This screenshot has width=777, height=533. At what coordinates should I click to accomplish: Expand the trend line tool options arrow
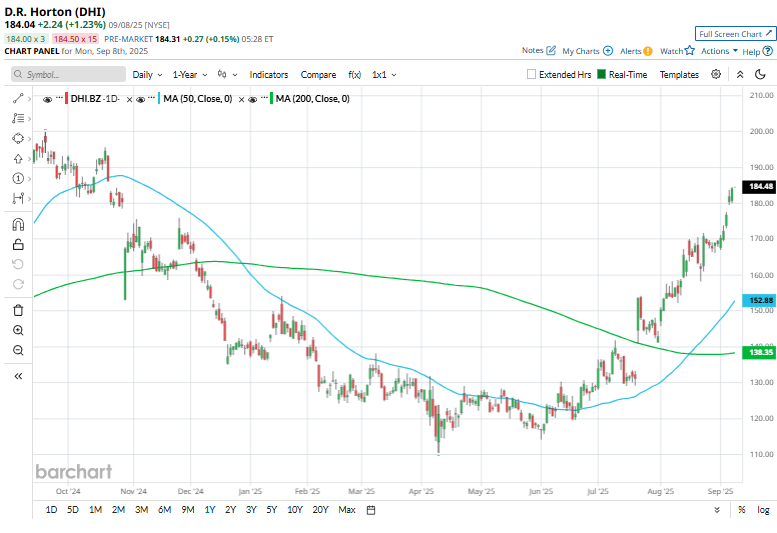coord(29,99)
